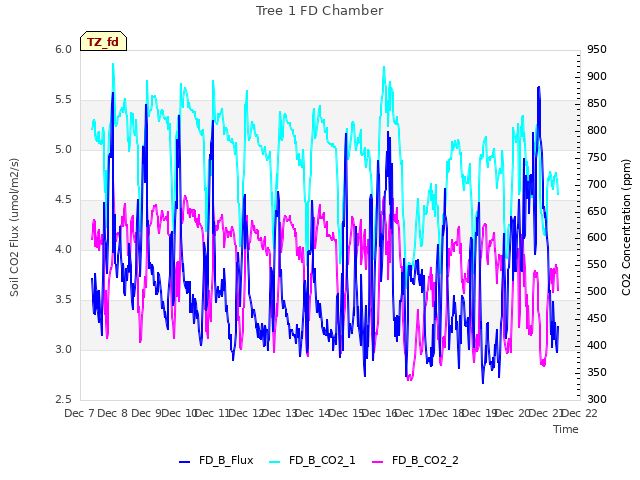The height and width of the screenshot is (480, 640).
Task: Click the blue flux peak near Dec 21
Action: pos(539,87)
